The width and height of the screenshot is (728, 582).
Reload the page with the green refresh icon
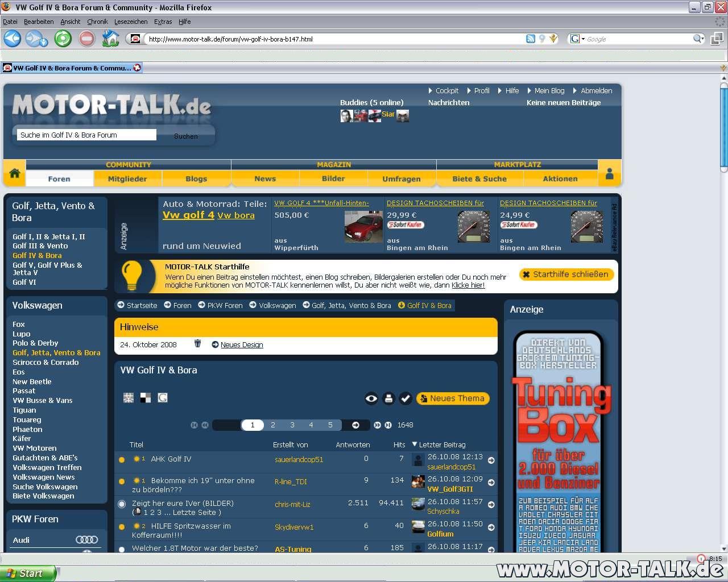tap(63, 39)
